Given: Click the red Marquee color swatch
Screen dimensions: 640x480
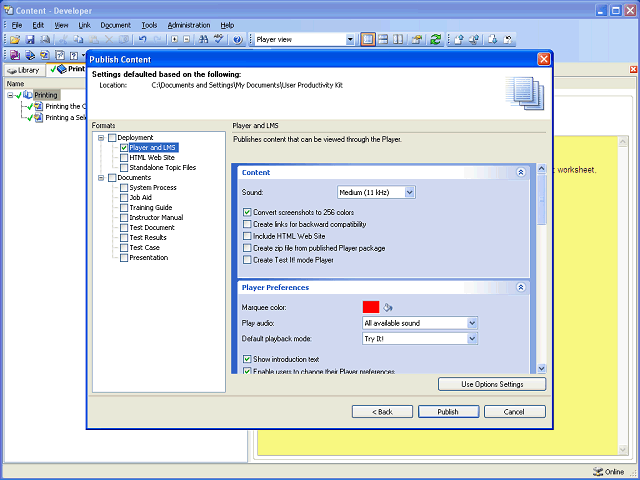Looking at the screenshot, I should coord(371,307).
